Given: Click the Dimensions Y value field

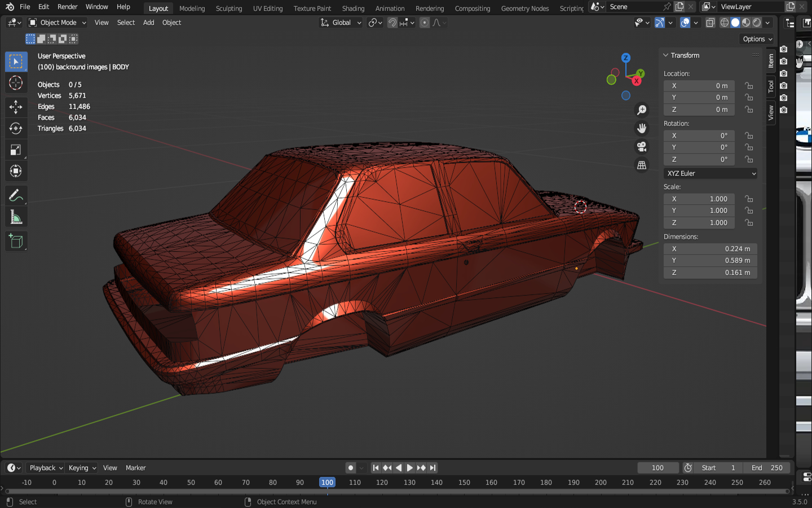Looking at the screenshot, I should coord(710,261).
